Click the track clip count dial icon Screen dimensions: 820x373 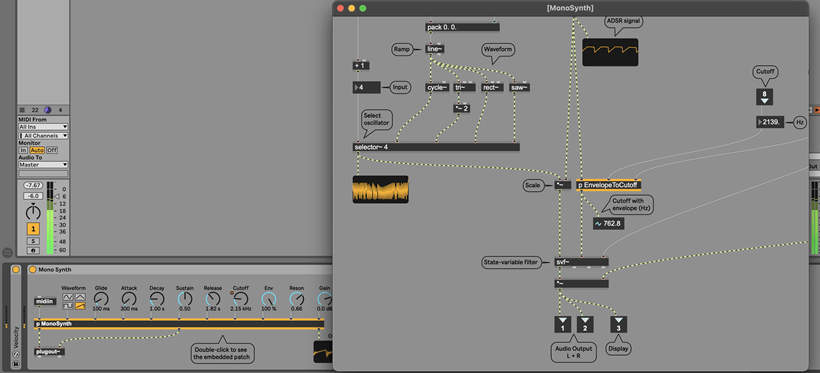[x=48, y=110]
